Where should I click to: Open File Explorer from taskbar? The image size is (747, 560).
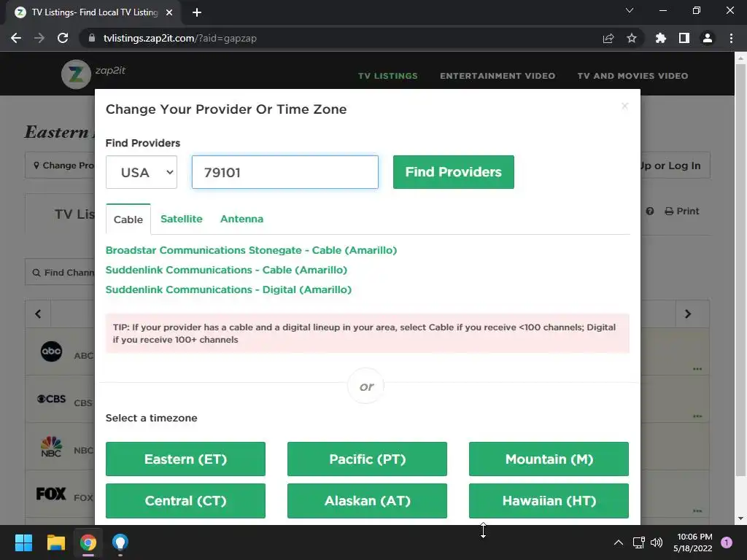55,542
